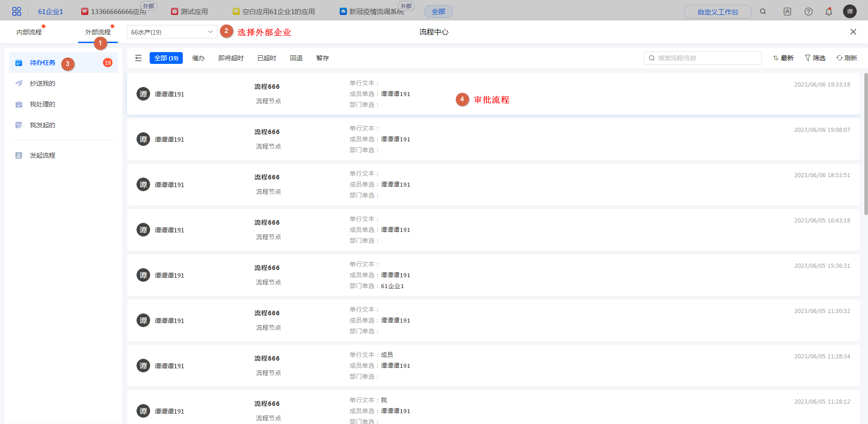Click the search magnifier icon in top bar
868x424 pixels.
[x=763, y=11]
